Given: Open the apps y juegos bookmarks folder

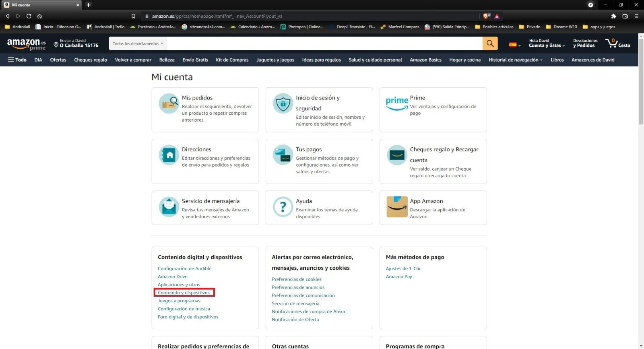Looking at the screenshot, I should (599, 27).
